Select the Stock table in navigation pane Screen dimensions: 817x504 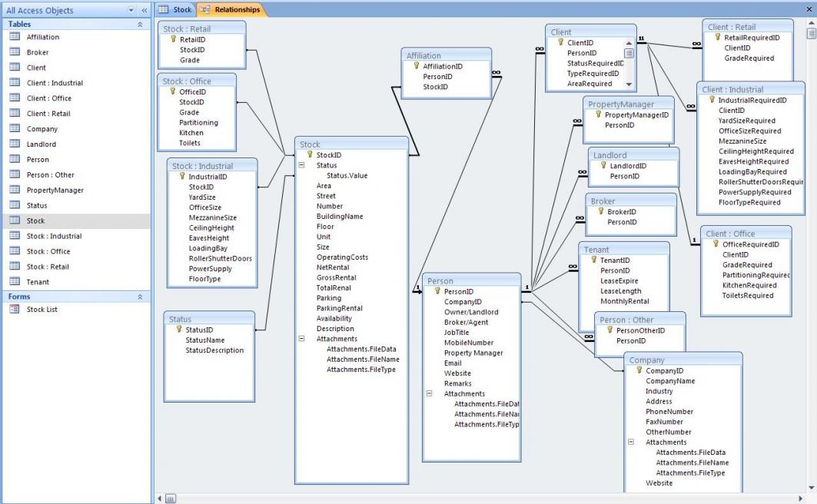point(77,220)
